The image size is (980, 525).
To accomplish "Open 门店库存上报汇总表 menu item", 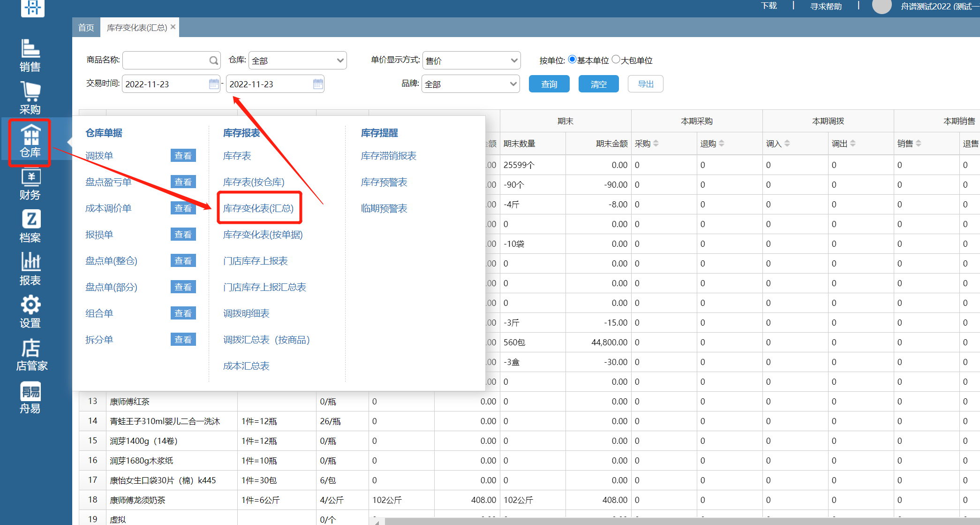I will (264, 287).
